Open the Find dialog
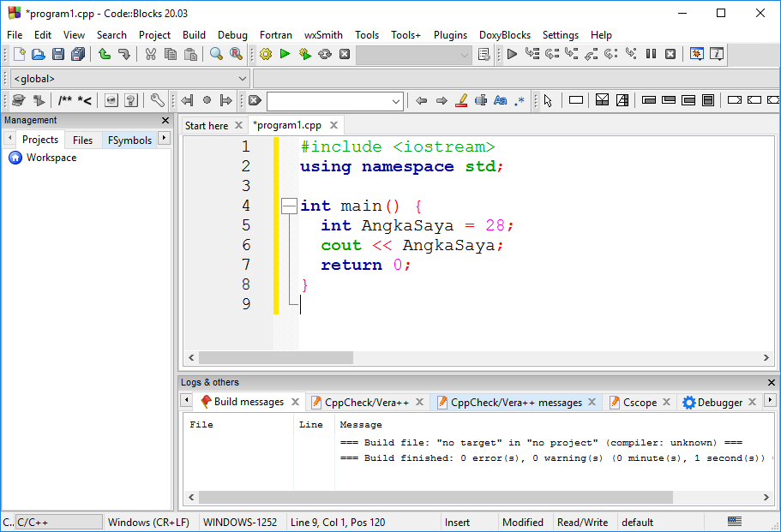781x532 pixels. (x=216, y=53)
